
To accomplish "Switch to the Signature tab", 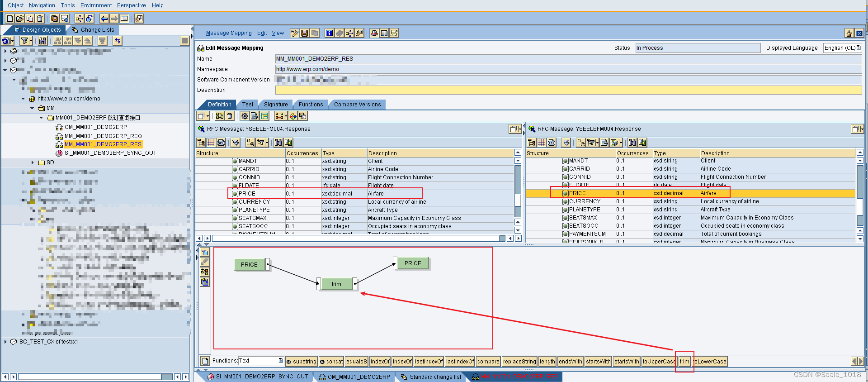I will click(x=276, y=105).
